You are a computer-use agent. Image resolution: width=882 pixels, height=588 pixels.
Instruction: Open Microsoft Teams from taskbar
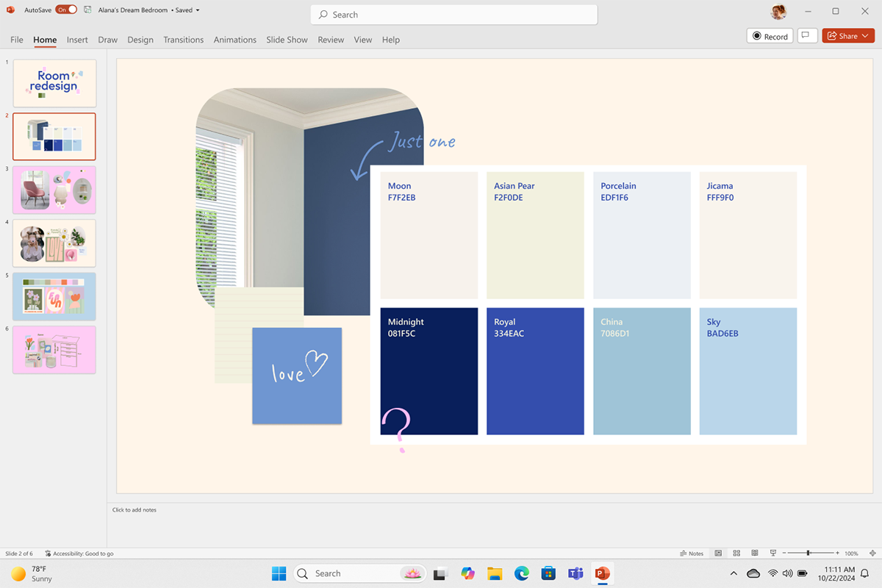click(x=576, y=573)
